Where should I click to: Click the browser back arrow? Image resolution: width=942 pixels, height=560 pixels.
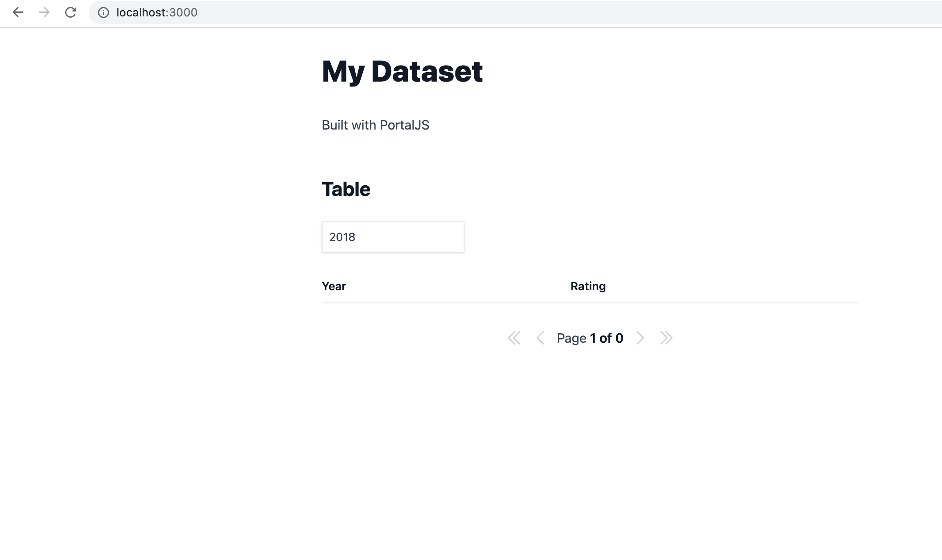[18, 12]
